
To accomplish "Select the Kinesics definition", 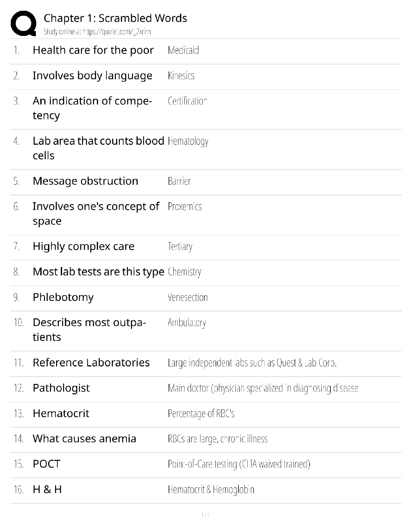I will pyautogui.click(x=181, y=76).
